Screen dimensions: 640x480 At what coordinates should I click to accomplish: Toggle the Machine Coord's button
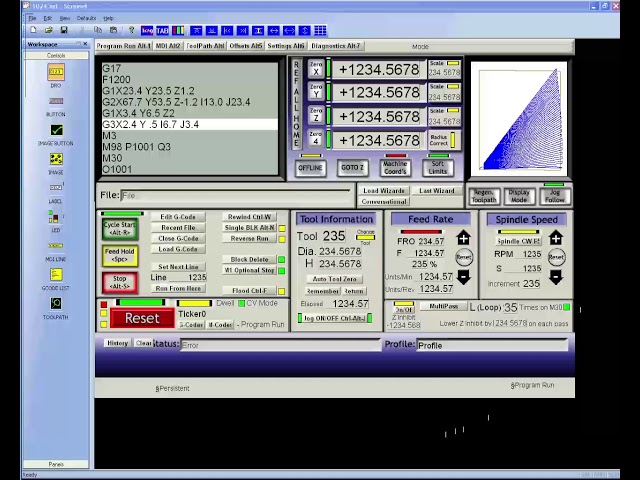coord(395,168)
